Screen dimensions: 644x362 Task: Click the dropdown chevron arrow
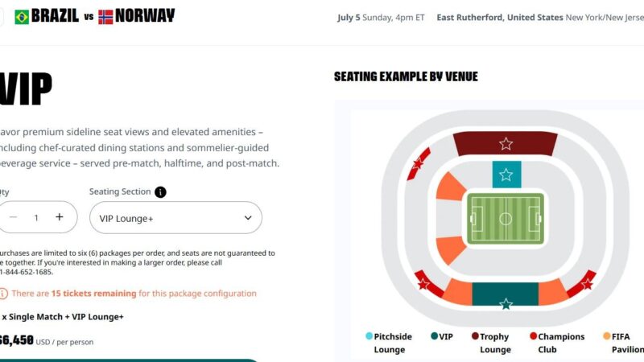pyautogui.click(x=248, y=218)
